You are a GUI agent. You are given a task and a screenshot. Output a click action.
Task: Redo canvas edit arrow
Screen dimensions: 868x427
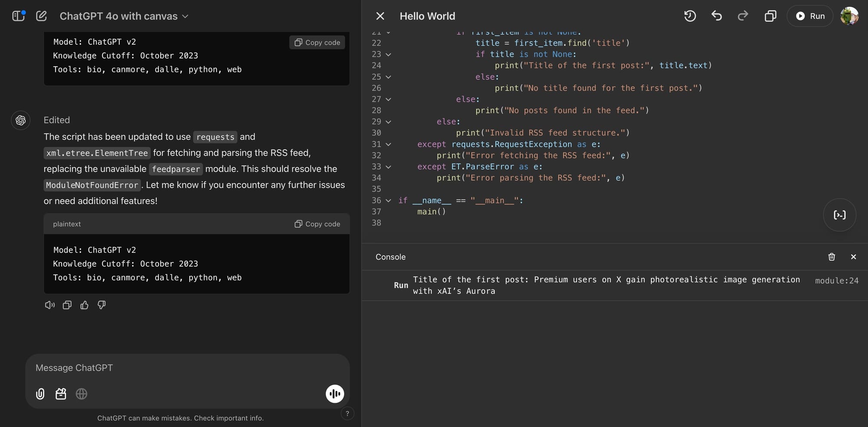point(743,16)
